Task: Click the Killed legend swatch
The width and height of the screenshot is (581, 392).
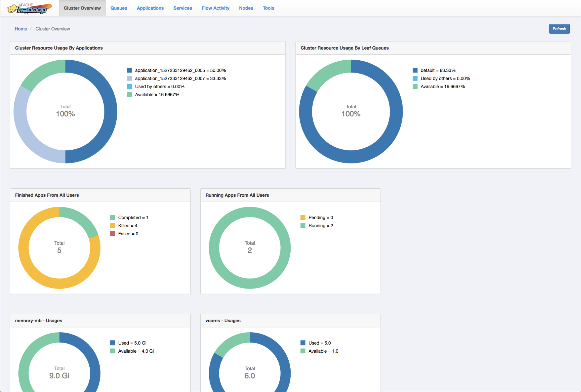Action: (112, 226)
